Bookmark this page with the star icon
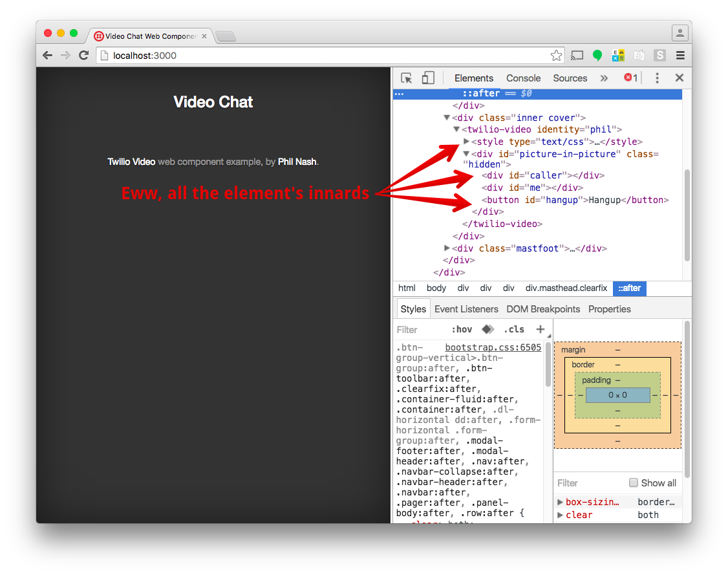Viewport: 728px width, 575px height. (556, 56)
